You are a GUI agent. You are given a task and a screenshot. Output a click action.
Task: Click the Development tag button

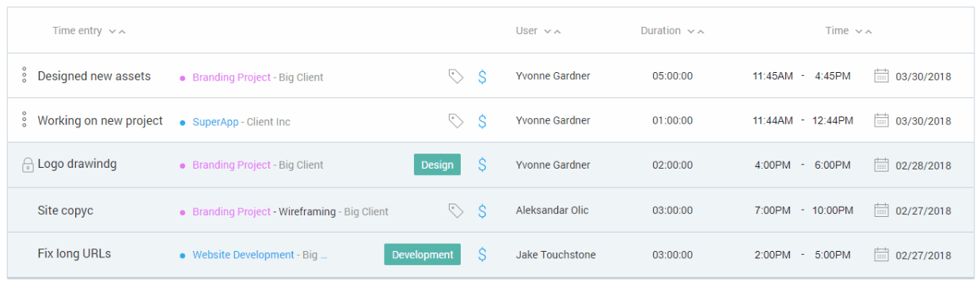click(423, 254)
